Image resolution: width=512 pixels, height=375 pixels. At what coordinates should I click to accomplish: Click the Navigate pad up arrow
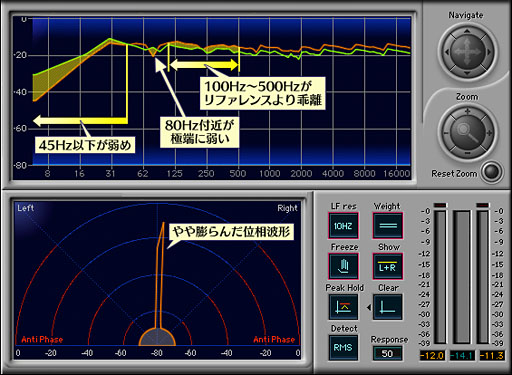(467, 31)
